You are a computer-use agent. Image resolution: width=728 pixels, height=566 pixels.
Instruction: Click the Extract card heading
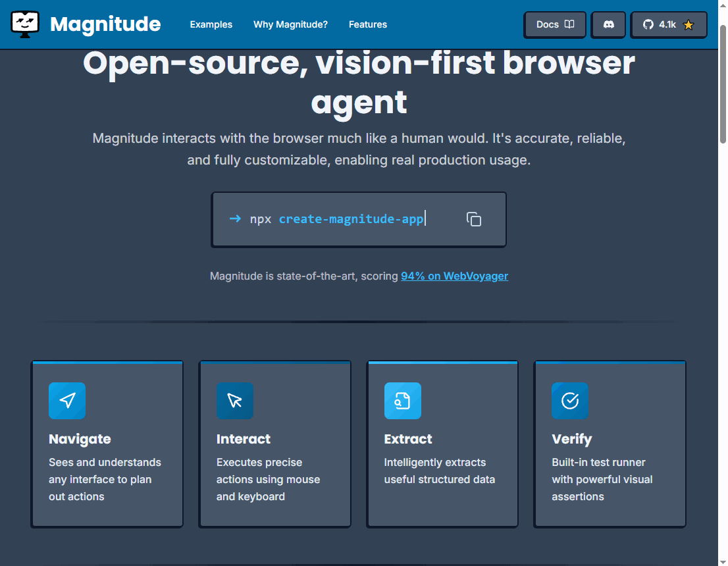point(408,439)
